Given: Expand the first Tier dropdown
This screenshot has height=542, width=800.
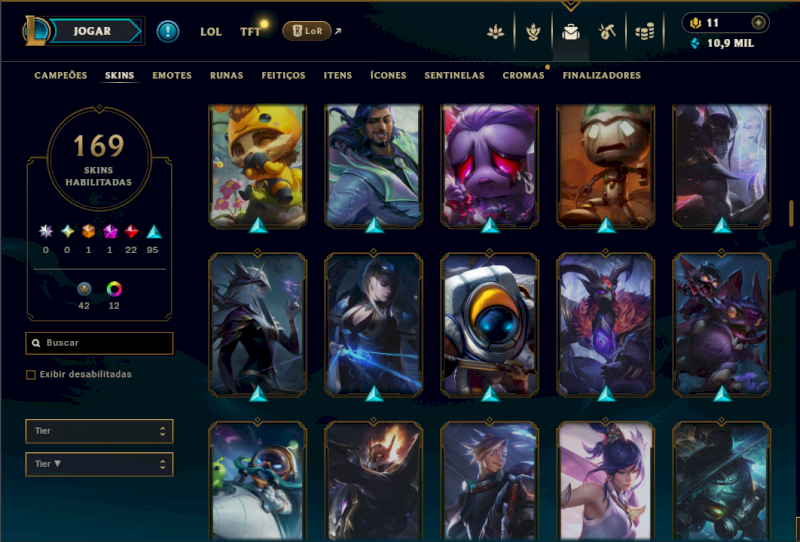Looking at the screenshot, I should [x=99, y=431].
